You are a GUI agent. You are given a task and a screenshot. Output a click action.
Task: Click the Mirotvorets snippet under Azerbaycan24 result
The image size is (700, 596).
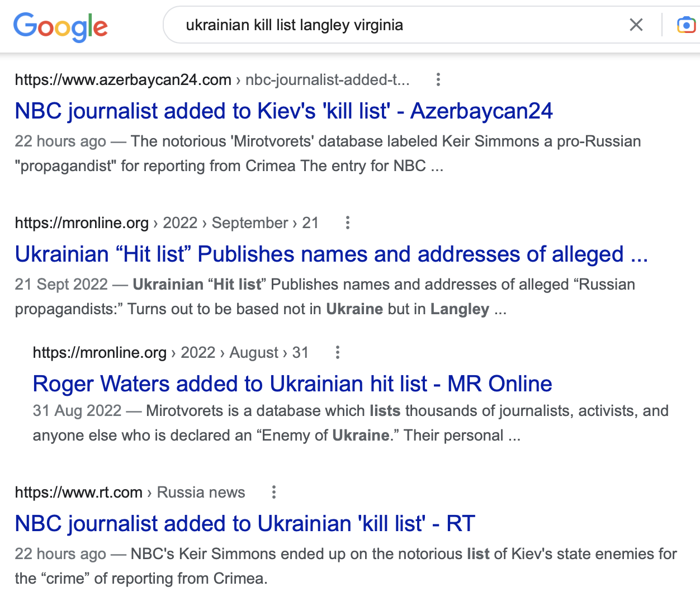pos(328,153)
